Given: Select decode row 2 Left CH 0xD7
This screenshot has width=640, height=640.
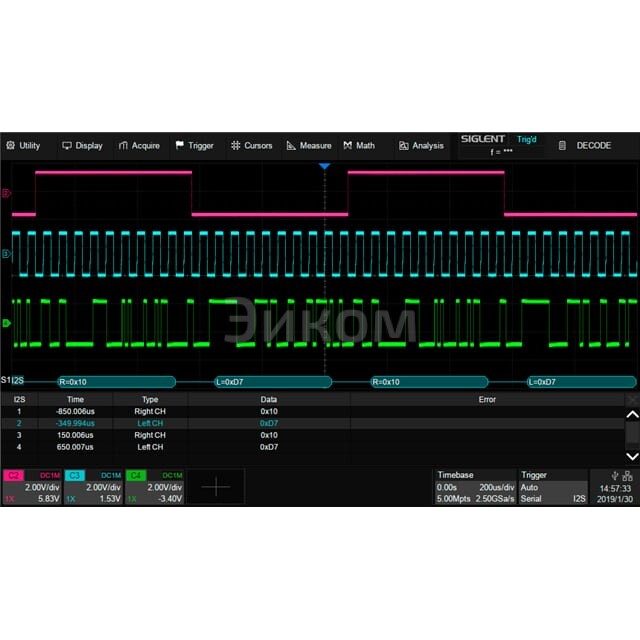Looking at the screenshot, I should pyautogui.click(x=268, y=423).
